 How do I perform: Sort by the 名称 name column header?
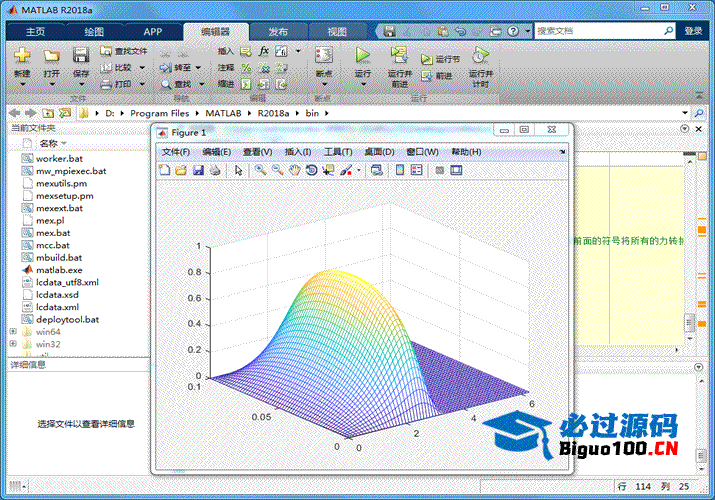point(48,144)
